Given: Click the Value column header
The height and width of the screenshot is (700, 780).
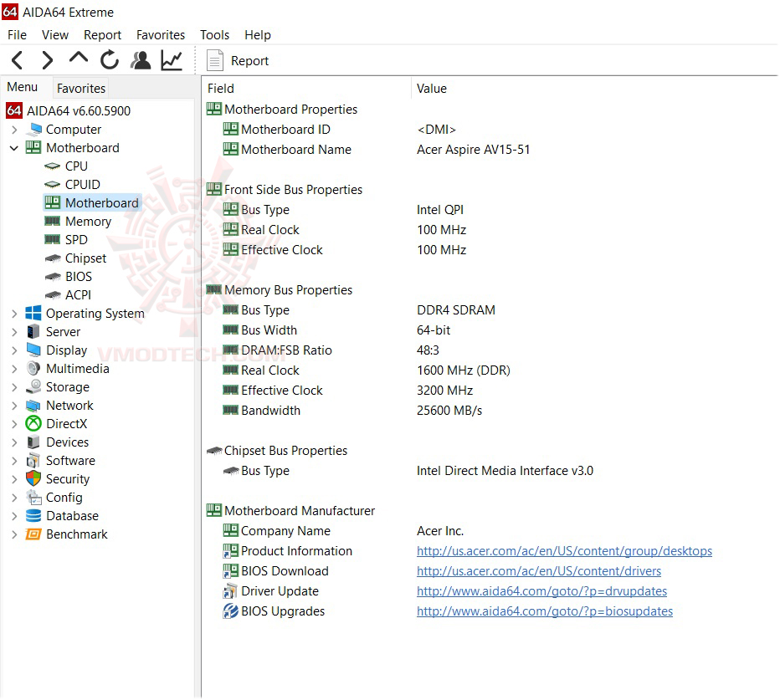Looking at the screenshot, I should point(594,89).
